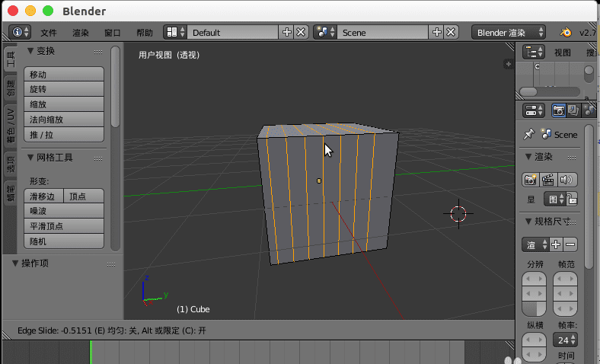The image size is (600, 364).
Task: Click the pin icon beside Scene
Action: click(529, 134)
